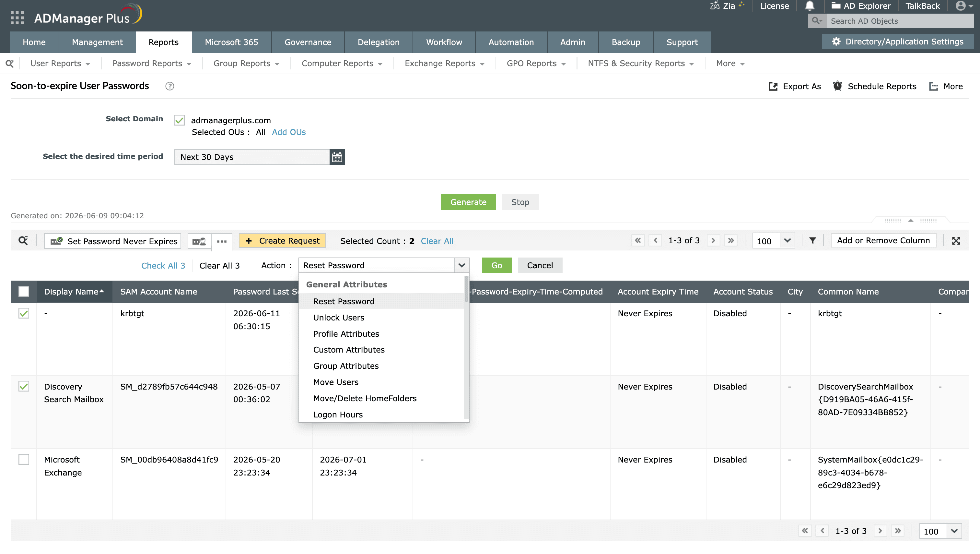The image size is (980, 554).
Task: Open the report search icon beside User Reports
Action: (9, 63)
